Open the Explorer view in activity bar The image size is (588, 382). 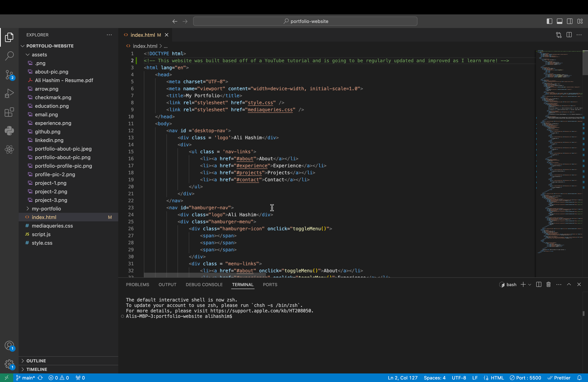point(9,37)
